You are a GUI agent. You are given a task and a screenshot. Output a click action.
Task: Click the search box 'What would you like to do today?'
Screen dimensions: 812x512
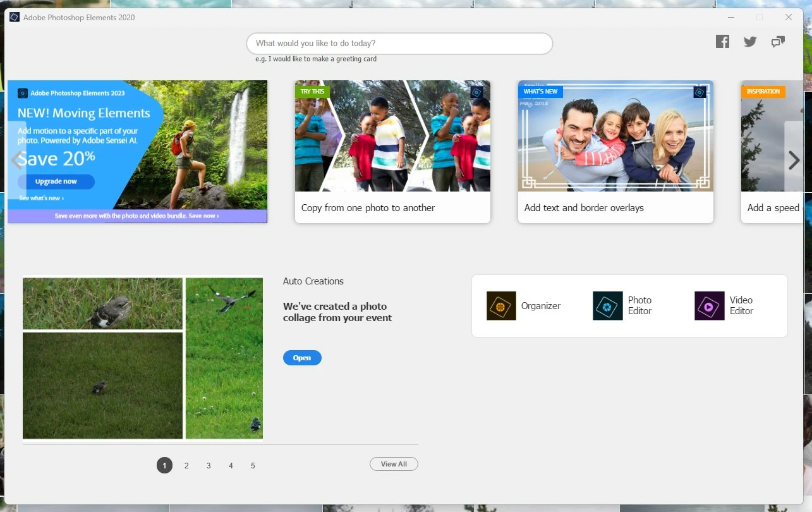pos(399,44)
